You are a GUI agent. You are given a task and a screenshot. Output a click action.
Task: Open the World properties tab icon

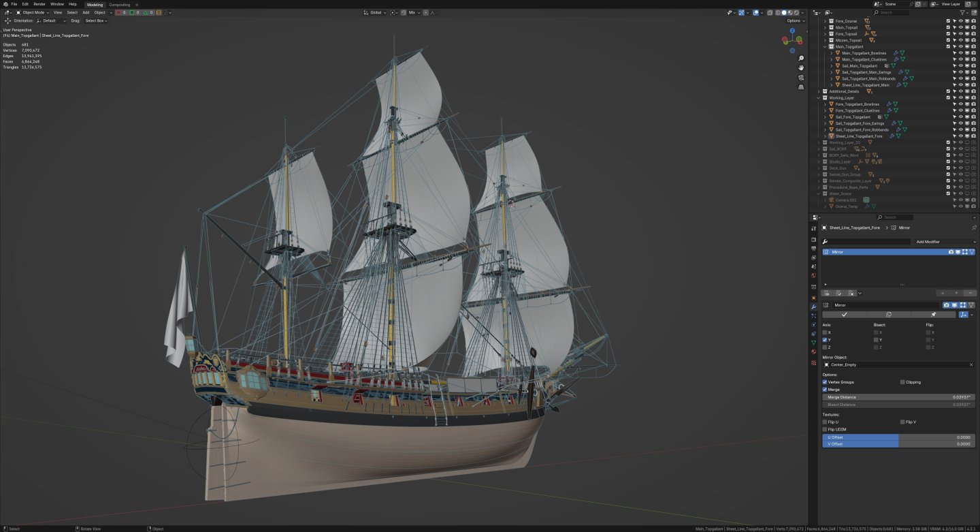click(813, 275)
